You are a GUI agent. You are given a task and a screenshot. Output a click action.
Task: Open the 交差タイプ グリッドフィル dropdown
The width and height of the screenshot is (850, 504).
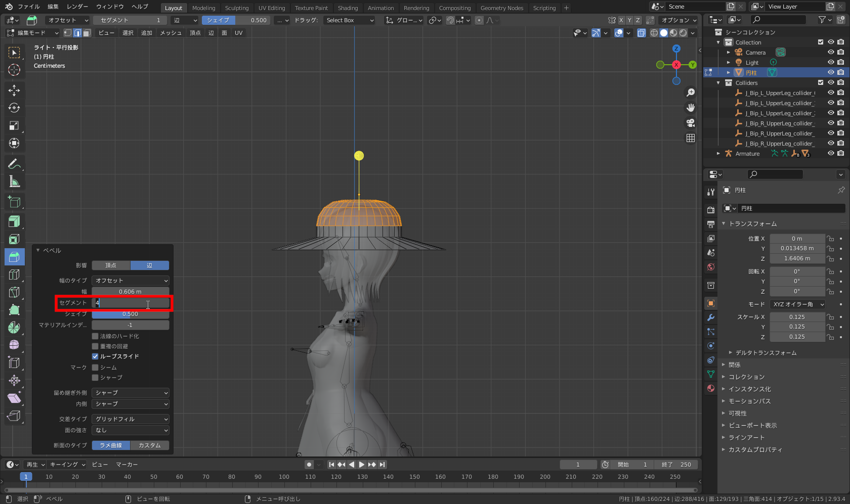[131, 419]
